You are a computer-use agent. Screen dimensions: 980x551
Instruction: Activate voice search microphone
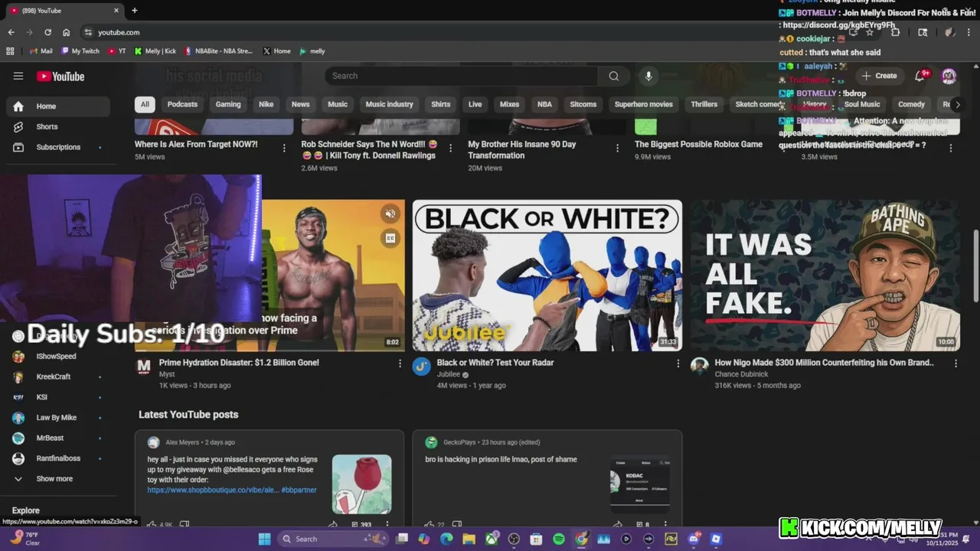tap(648, 76)
